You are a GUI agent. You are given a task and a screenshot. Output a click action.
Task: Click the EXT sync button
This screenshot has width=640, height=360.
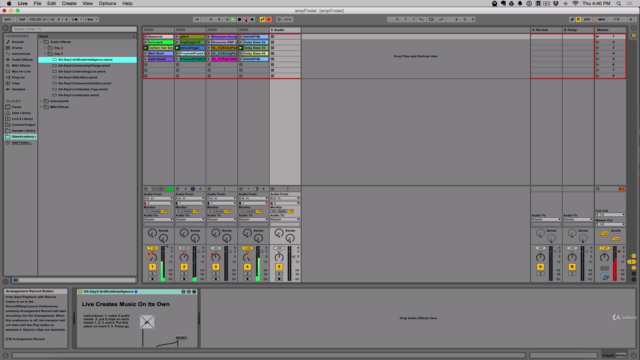tap(8, 19)
